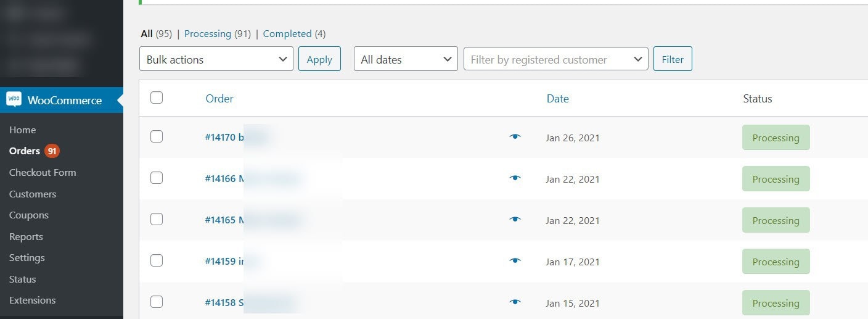Preview order #14165 with eye icon

[515, 220]
